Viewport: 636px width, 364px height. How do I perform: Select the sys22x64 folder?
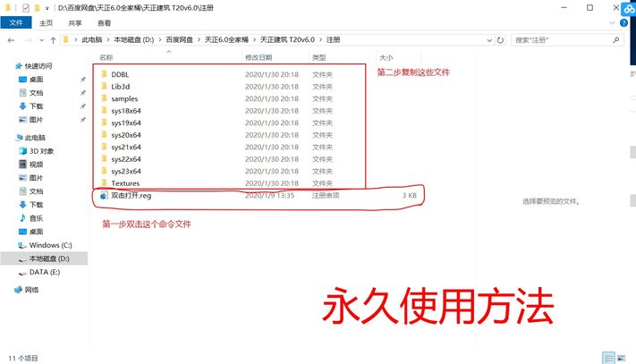point(126,159)
